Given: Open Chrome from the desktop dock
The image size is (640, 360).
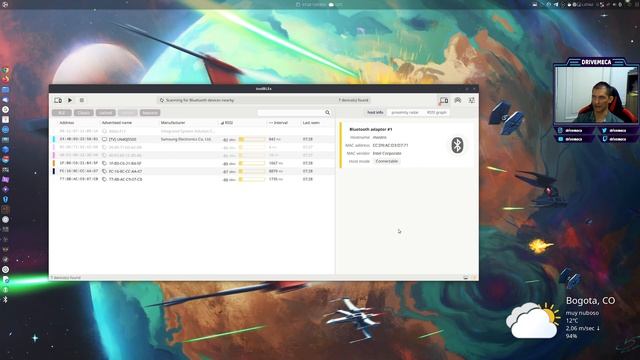Looking at the screenshot, I should point(5,70).
